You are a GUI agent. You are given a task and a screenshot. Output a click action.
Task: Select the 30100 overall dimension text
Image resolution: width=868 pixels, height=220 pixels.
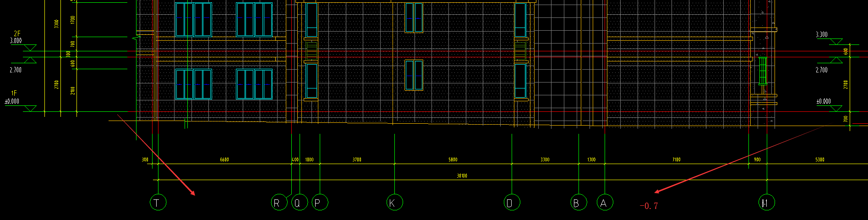coord(462,176)
